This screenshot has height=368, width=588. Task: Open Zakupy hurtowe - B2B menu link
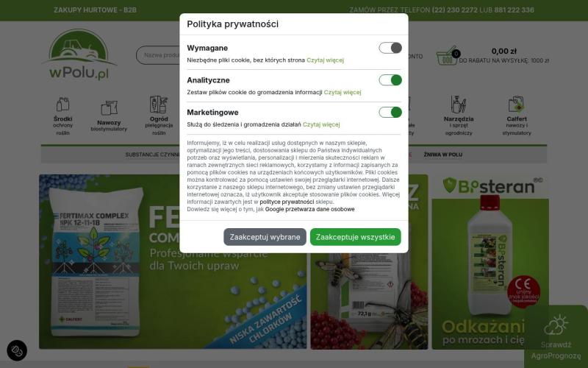coord(95,10)
